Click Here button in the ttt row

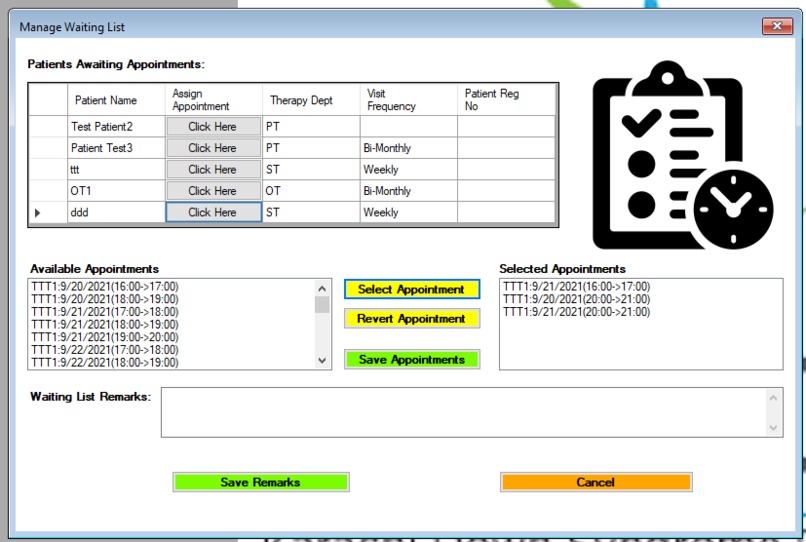(x=213, y=170)
